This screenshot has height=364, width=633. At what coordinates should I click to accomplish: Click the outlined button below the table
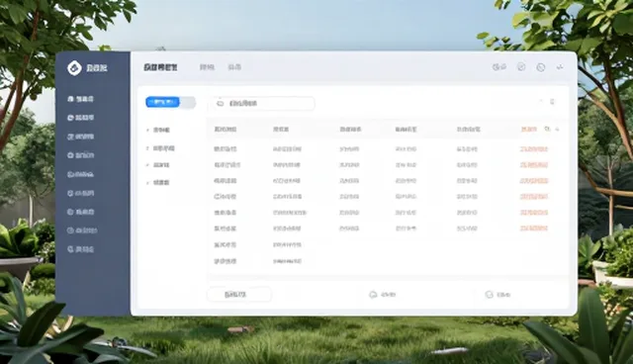coord(239,294)
